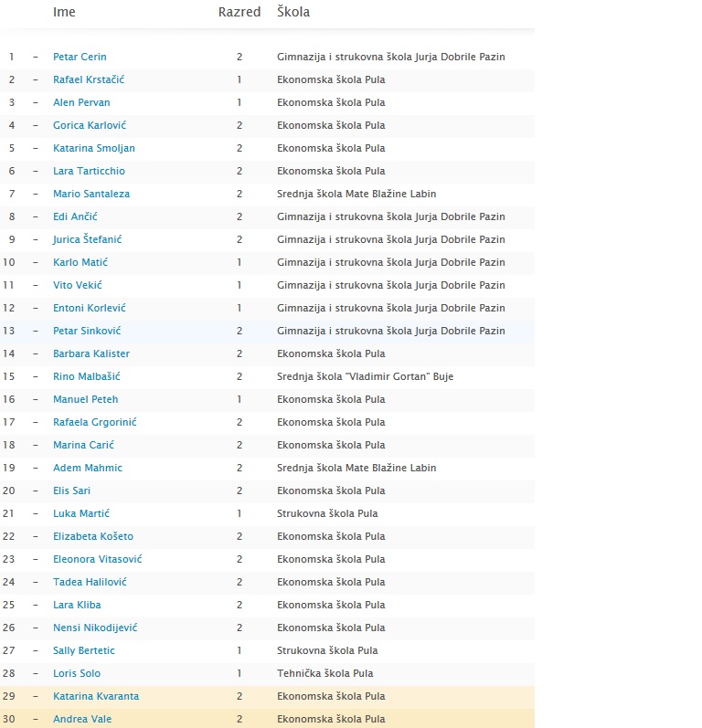Open the Edi Ančić link
This screenshot has height=728, width=702.
(x=75, y=216)
